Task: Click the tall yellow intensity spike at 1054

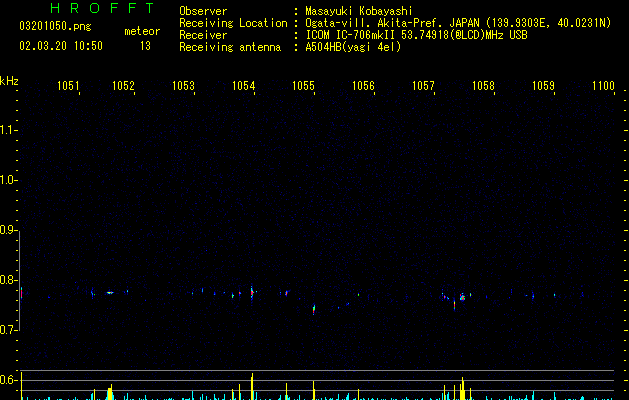Action: click(x=252, y=386)
